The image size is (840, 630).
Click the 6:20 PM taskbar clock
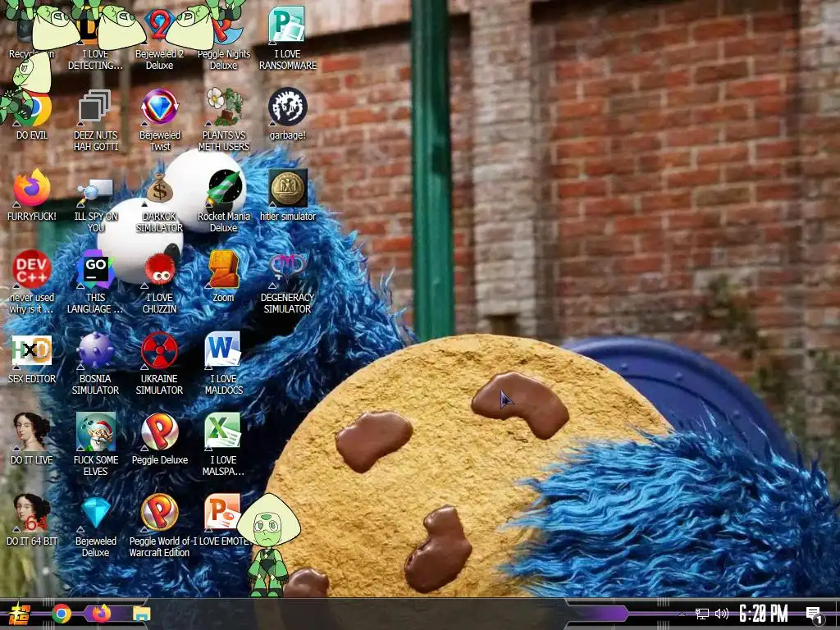[764, 614]
